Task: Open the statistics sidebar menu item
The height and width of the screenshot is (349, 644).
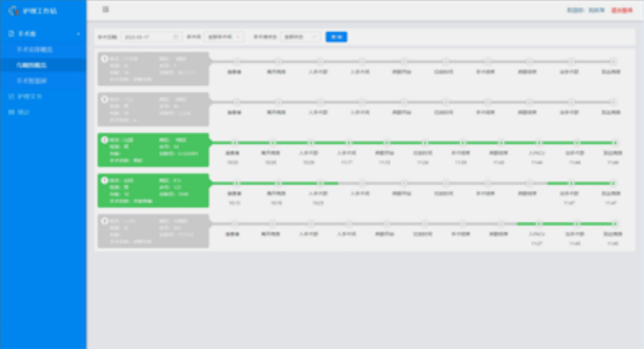Action: 23,112
